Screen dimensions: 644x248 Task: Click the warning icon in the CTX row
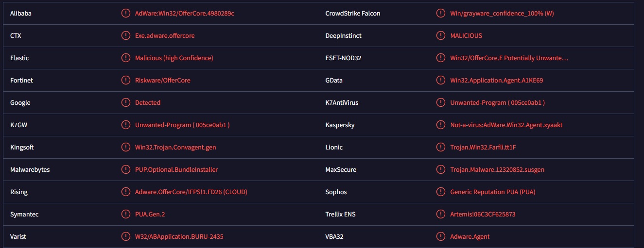click(x=126, y=35)
